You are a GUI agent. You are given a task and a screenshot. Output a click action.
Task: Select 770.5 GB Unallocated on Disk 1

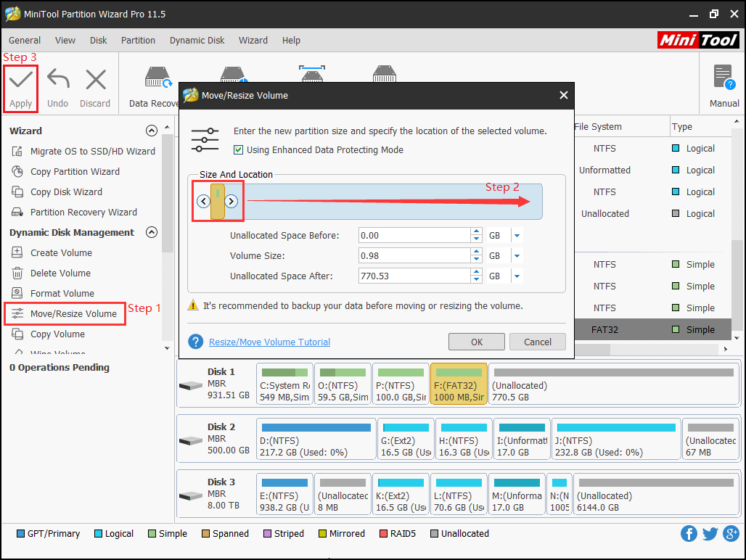[614, 384]
